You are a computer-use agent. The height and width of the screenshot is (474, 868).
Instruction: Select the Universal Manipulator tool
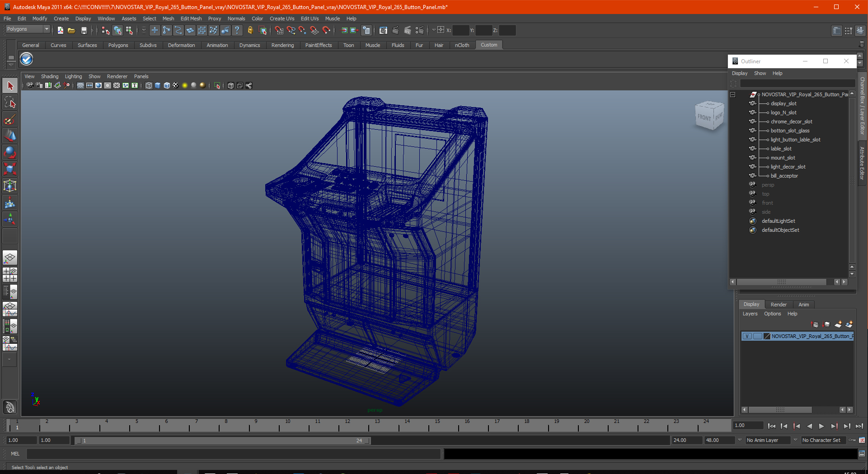pos(10,186)
